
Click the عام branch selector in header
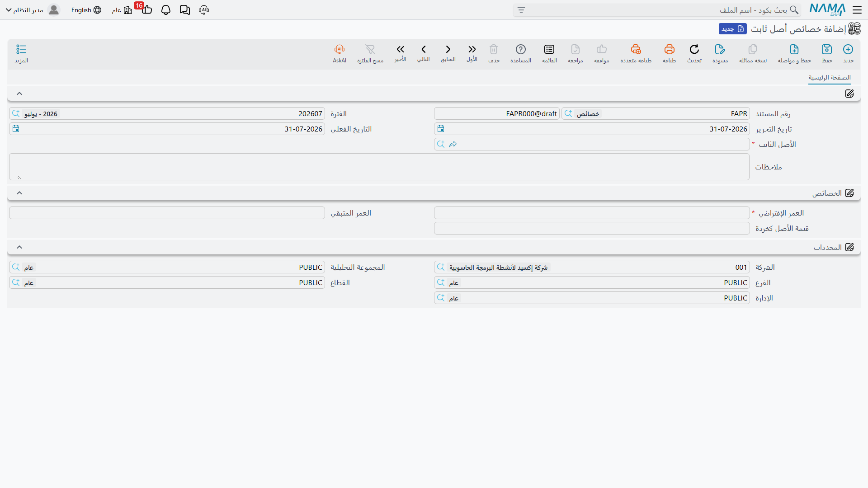click(122, 10)
